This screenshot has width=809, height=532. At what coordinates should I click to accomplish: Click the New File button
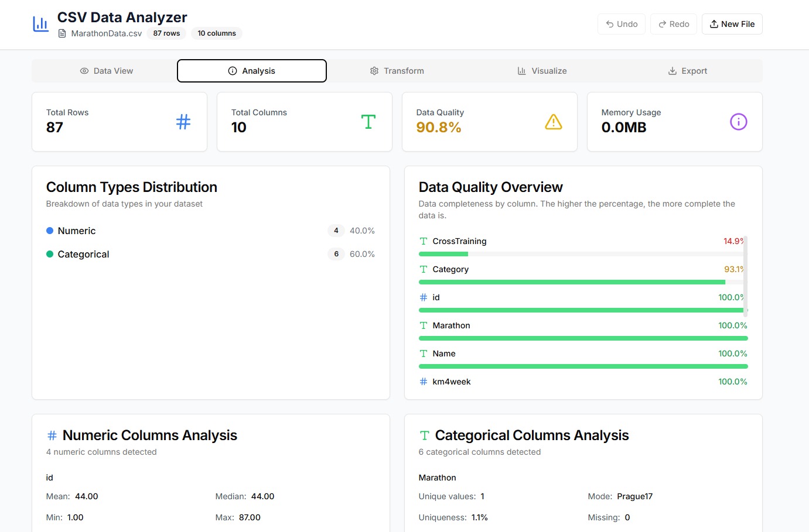pyautogui.click(x=732, y=24)
